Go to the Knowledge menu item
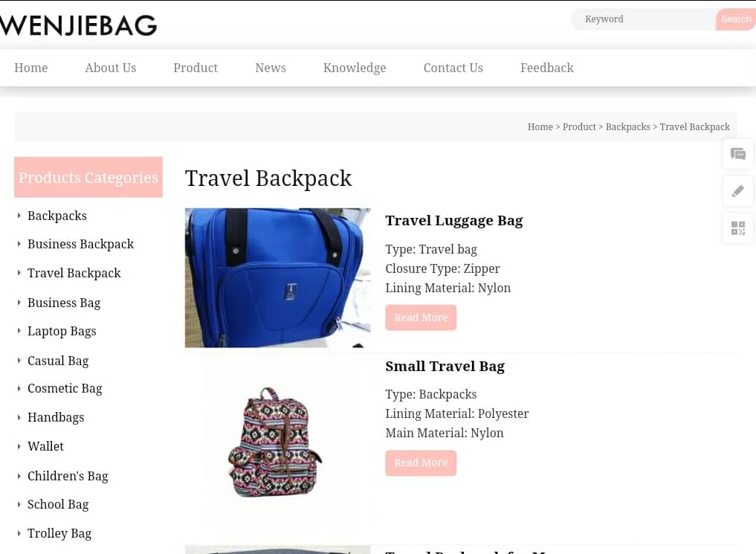This screenshot has width=756, height=554. point(355,68)
